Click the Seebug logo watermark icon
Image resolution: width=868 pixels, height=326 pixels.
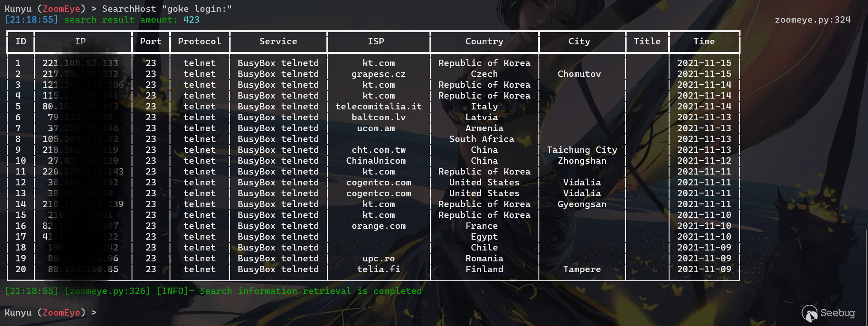[809, 313]
